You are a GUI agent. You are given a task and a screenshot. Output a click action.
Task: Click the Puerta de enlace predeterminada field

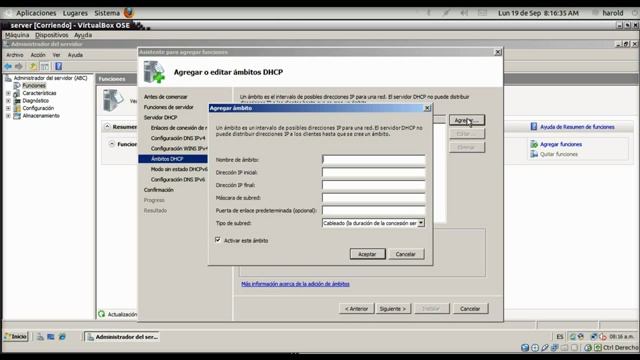click(373, 210)
